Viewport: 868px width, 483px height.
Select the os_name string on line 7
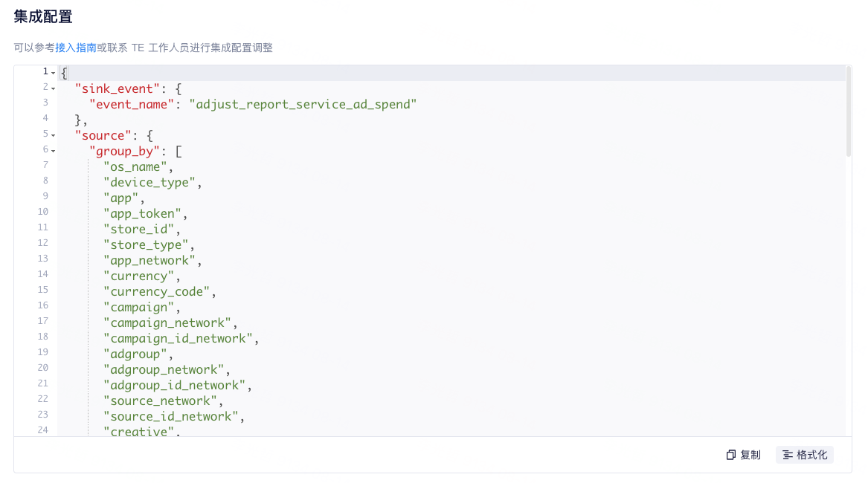(135, 166)
